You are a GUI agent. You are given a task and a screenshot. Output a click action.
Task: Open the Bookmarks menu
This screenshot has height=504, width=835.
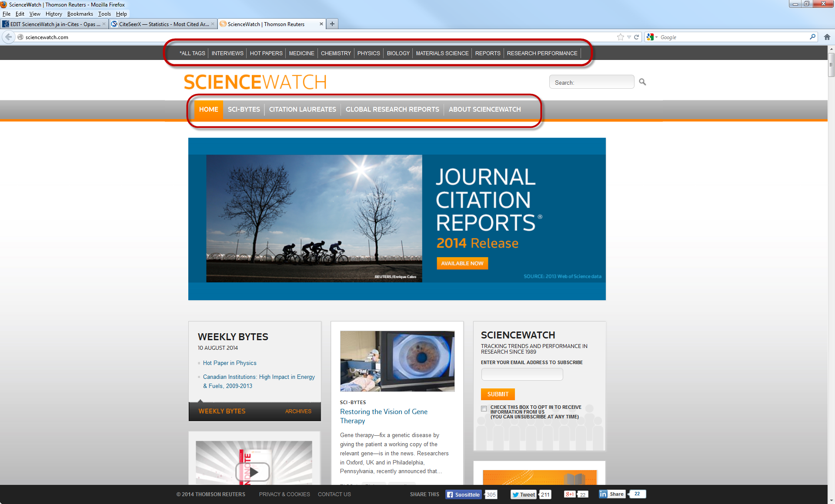point(80,14)
